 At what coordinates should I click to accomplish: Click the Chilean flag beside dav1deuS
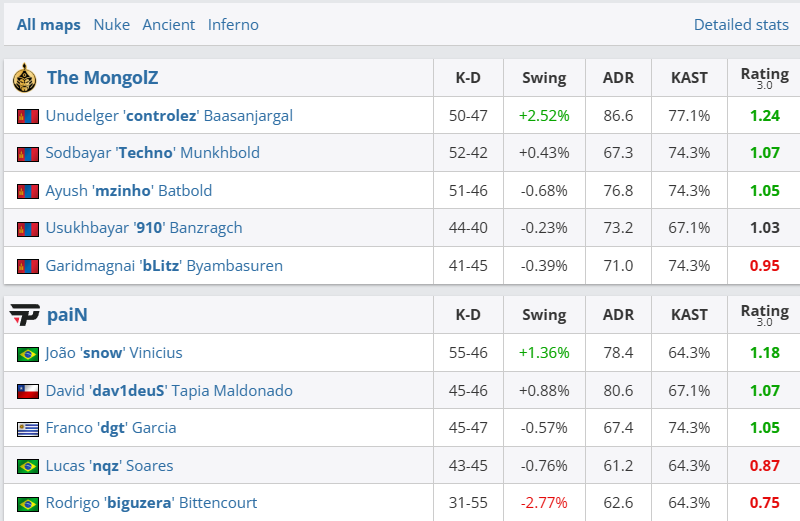27,391
